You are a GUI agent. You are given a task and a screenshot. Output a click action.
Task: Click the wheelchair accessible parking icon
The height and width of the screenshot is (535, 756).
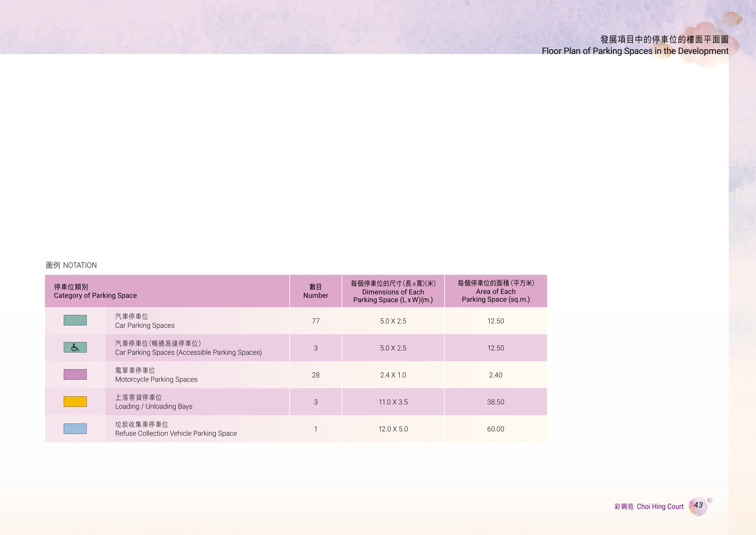(75, 347)
